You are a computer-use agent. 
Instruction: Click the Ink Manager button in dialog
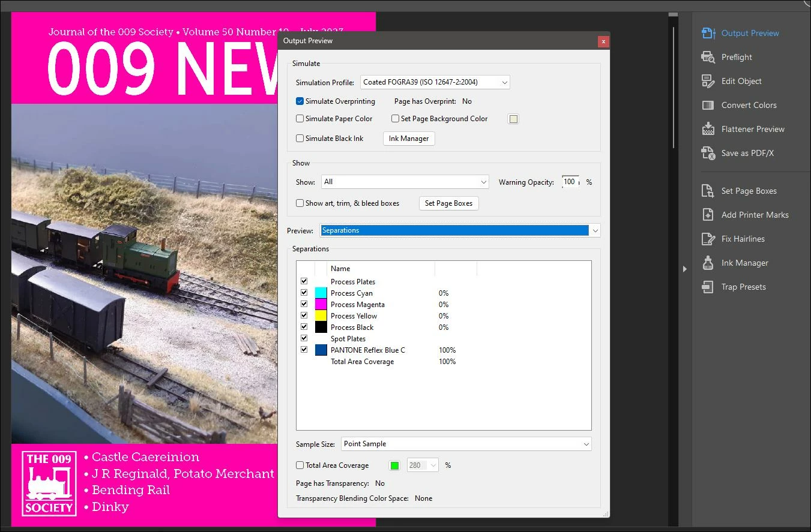(409, 139)
